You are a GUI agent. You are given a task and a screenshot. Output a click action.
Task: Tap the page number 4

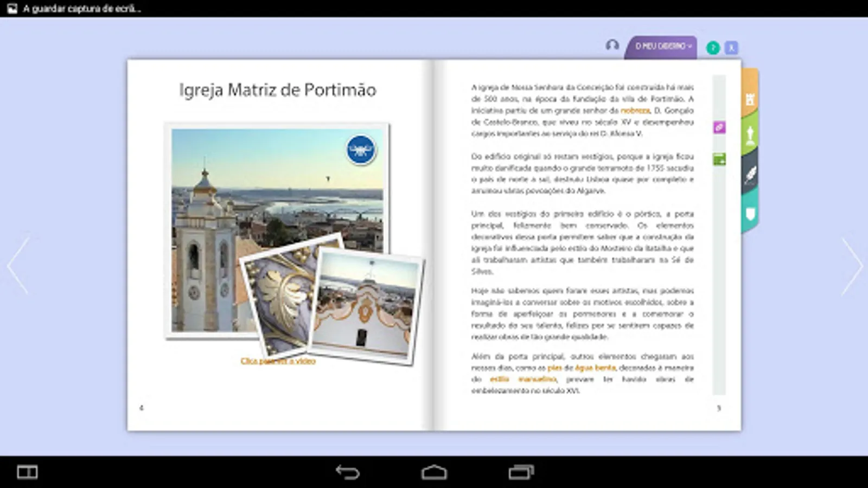142,408
